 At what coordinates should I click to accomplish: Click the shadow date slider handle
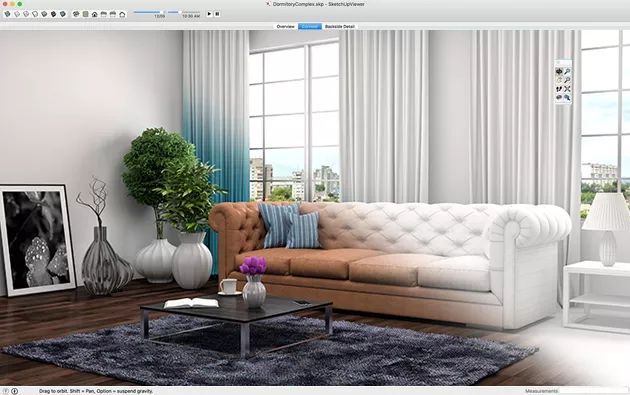tap(162, 12)
